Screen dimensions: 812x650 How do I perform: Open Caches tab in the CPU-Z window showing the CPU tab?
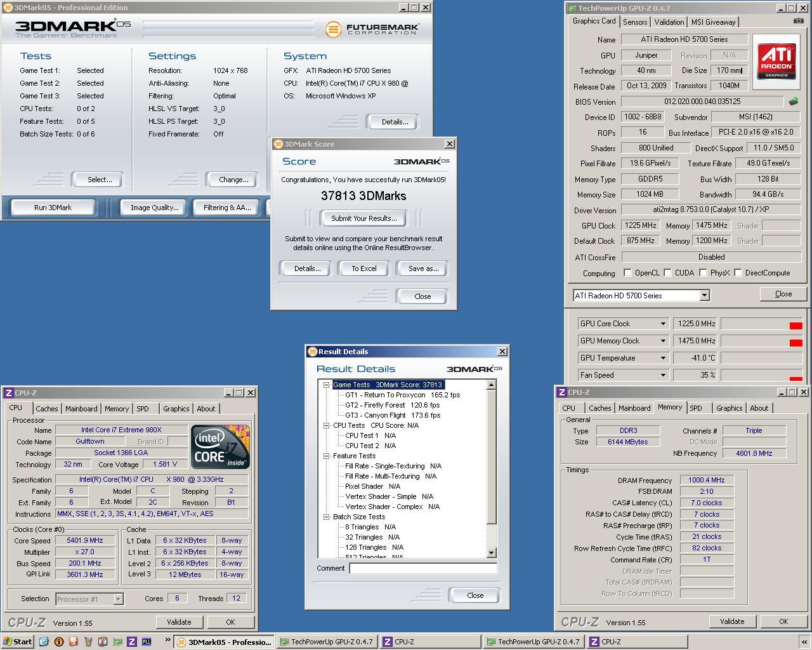[46, 409]
